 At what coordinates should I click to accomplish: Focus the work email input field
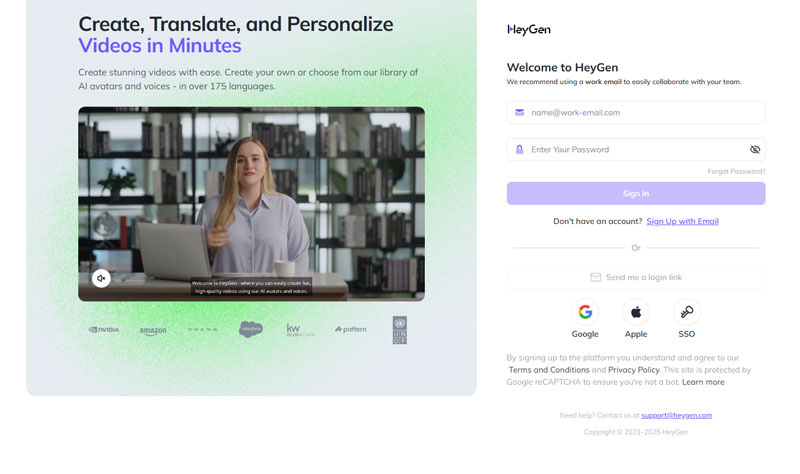click(636, 112)
